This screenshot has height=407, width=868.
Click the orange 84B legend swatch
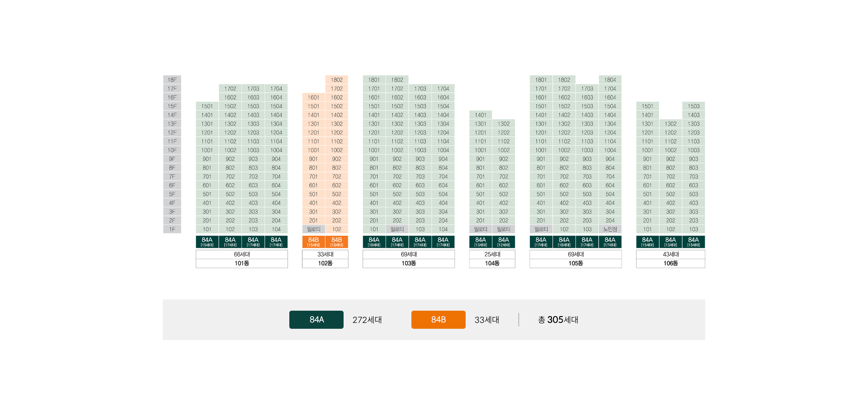[x=438, y=320]
